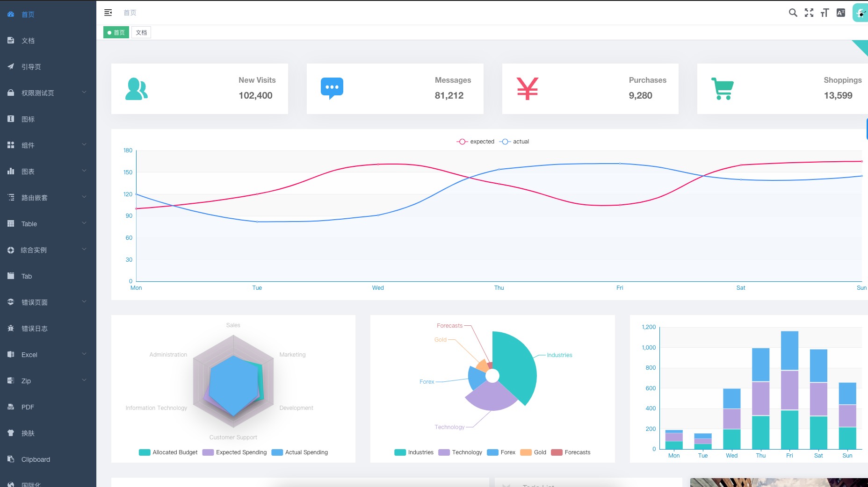Viewport: 868px width, 487px height.
Task: Open the Clipboard sidebar menu item
Action: (48, 459)
